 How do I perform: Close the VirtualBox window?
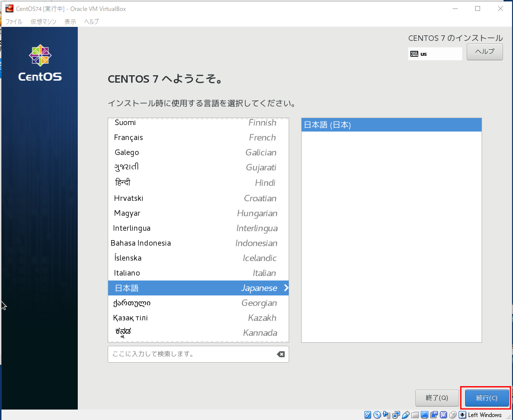coord(500,9)
